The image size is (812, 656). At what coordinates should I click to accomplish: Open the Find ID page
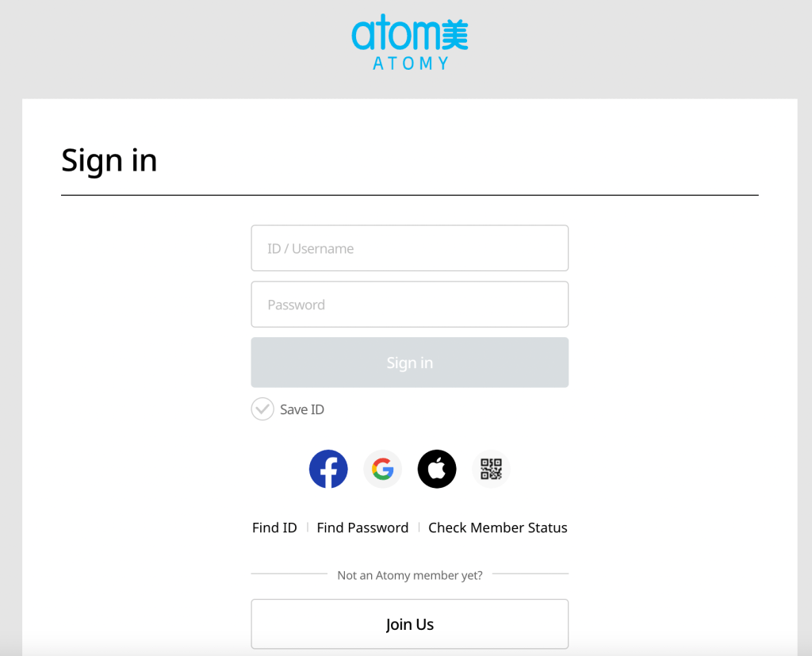point(274,527)
